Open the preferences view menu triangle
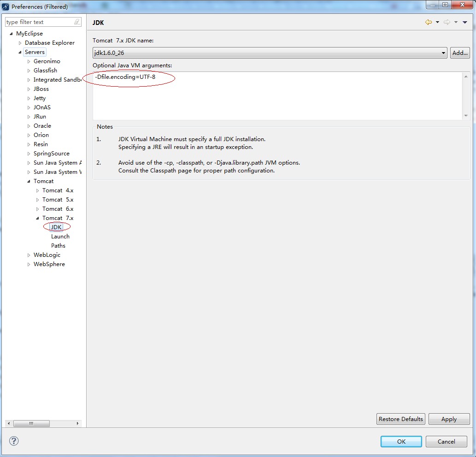The height and width of the screenshot is (457, 476). [x=465, y=22]
